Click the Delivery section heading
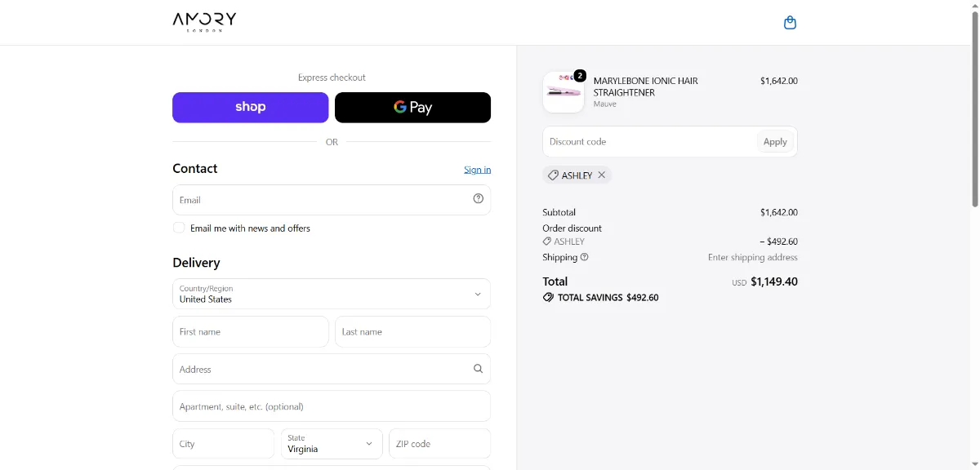This screenshot has width=980, height=470. click(196, 263)
